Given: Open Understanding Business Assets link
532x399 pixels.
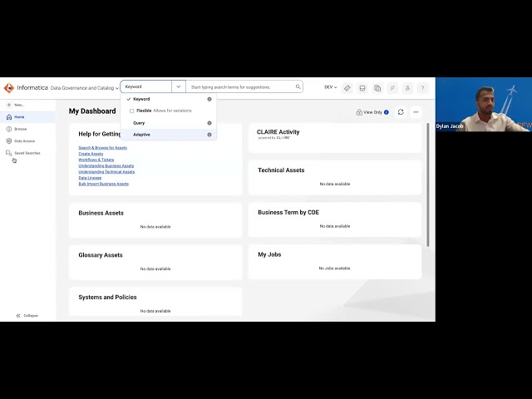Looking at the screenshot, I should click(106, 166).
